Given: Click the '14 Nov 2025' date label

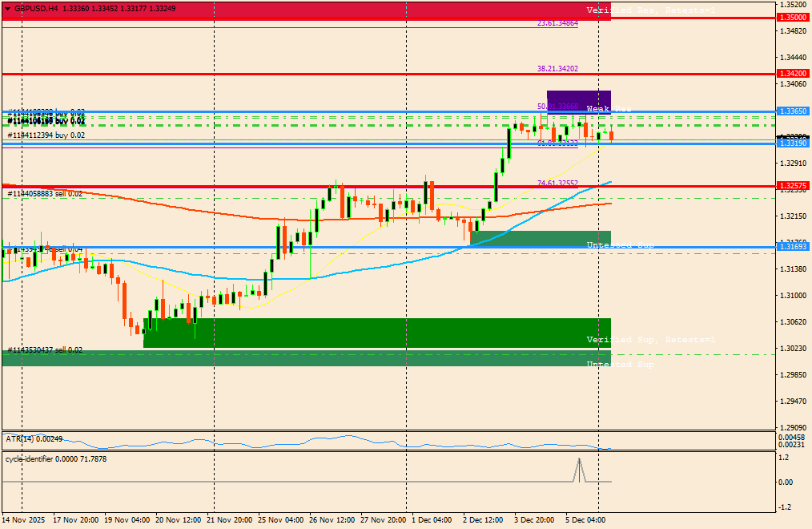Looking at the screenshot, I should (x=23, y=519).
